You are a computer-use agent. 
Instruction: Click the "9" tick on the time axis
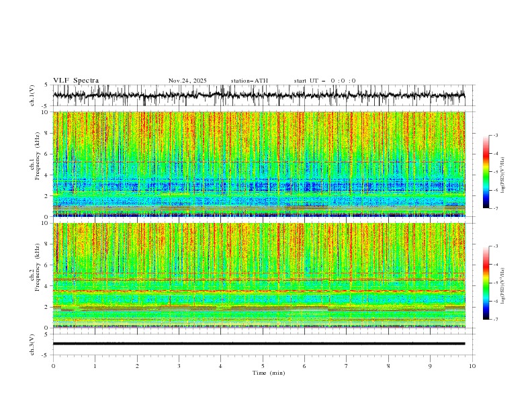click(x=430, y=366)
